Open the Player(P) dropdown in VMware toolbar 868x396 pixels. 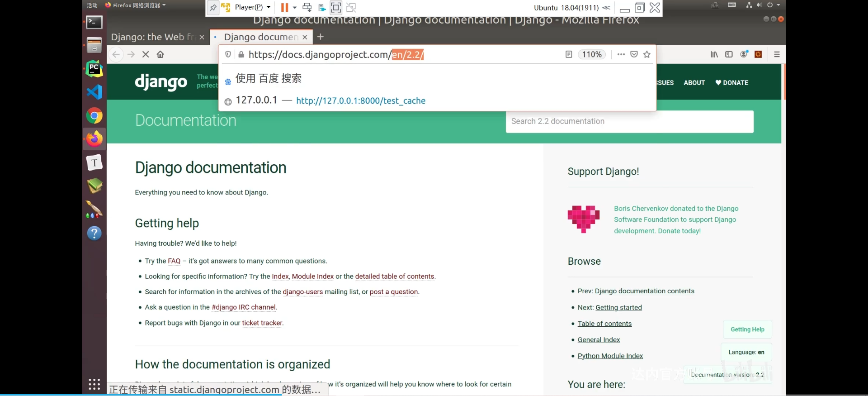pyautogui.click(x=253, y=7)
